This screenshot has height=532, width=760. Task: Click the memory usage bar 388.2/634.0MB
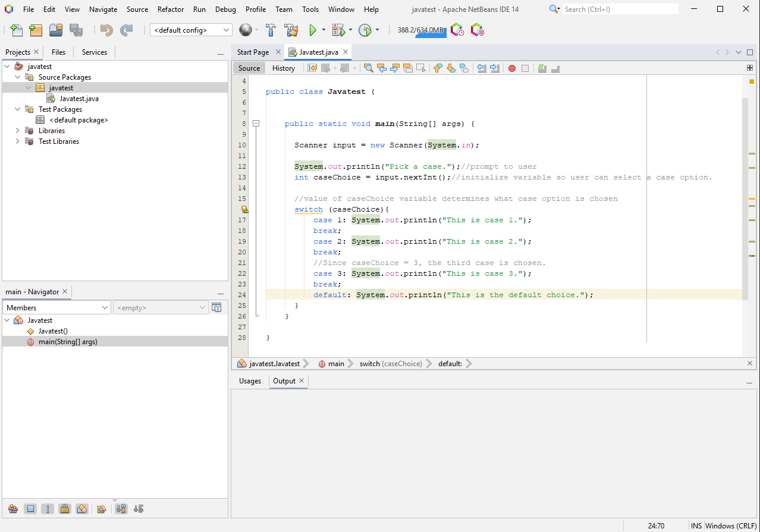[421, 30]
